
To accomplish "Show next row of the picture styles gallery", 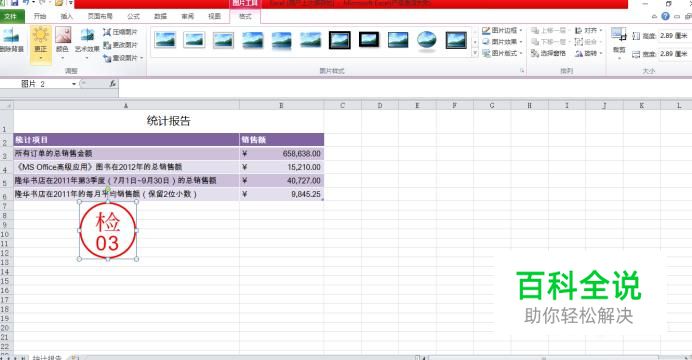I will pyautogui.click(x=475, y=42).
